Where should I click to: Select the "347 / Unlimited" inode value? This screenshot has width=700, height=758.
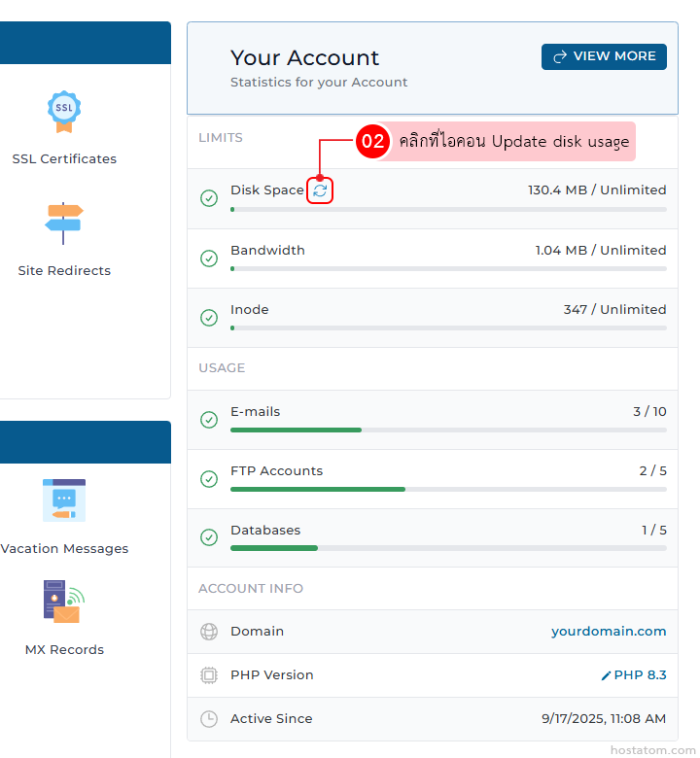pos(614,309)
